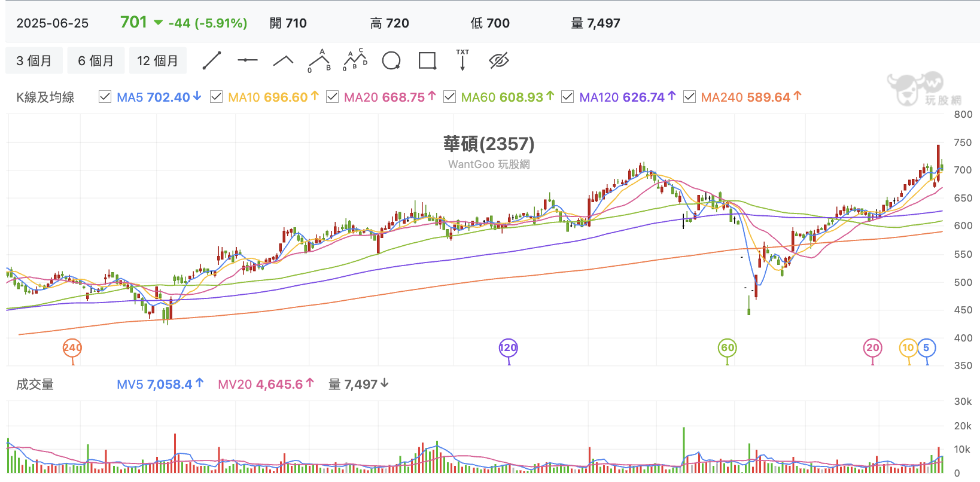980x482 pixels.
Task: Click the 開 710 opening price
Action: tap(288, 23)
